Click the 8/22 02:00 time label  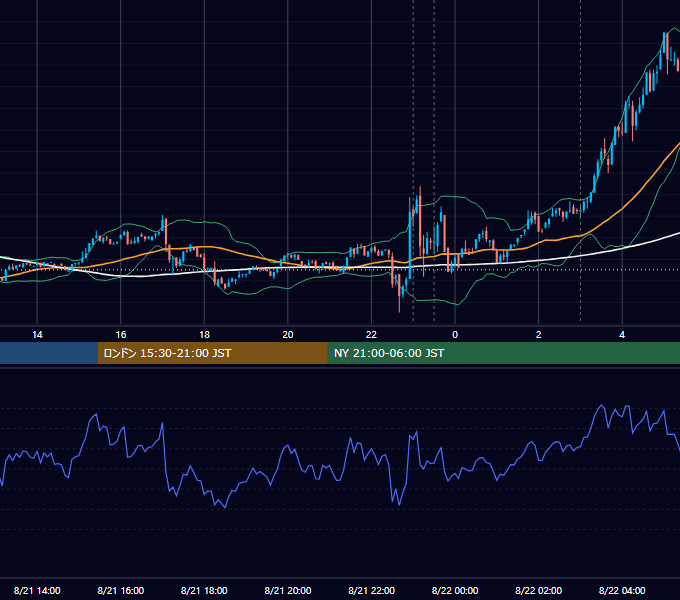(539, 590)
